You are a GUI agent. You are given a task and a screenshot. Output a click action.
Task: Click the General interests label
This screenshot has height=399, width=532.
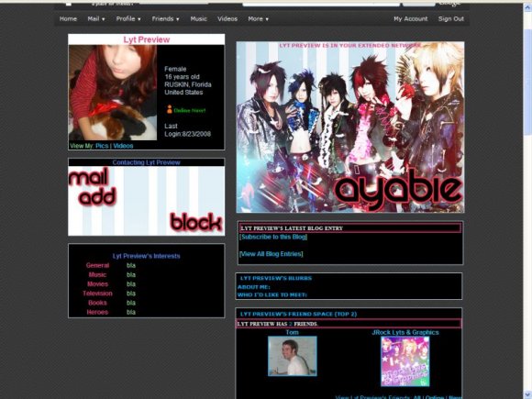[x=97, y=266]
